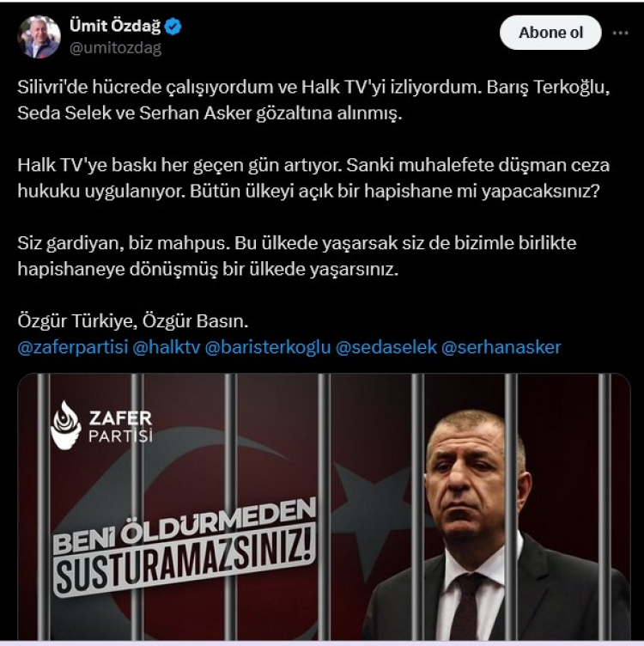The height and width of the screenshot is (646, 644).
Task: Click the @sedaselek mention
Action: [x=386, y=347]
